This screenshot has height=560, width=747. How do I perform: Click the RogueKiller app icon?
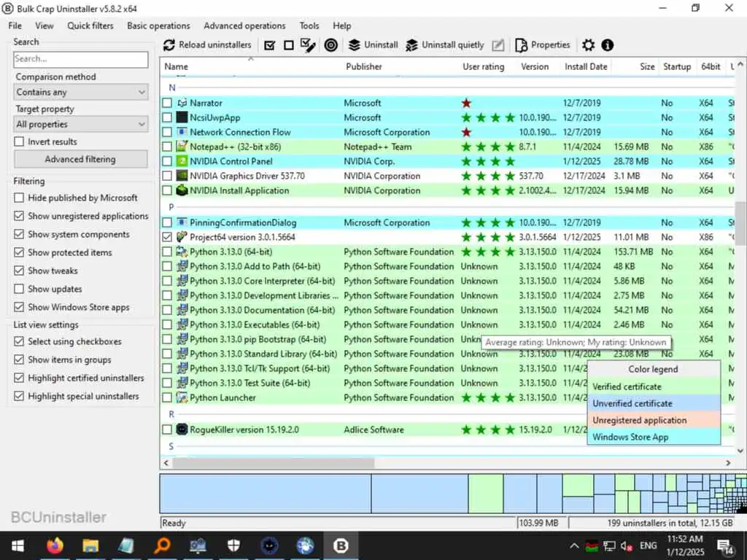pos(182,429)
